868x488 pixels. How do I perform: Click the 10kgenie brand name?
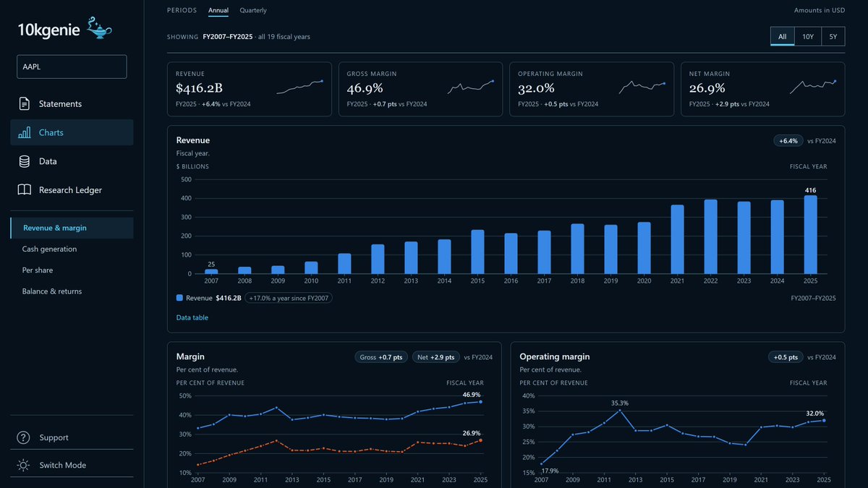tap(49, 30)
